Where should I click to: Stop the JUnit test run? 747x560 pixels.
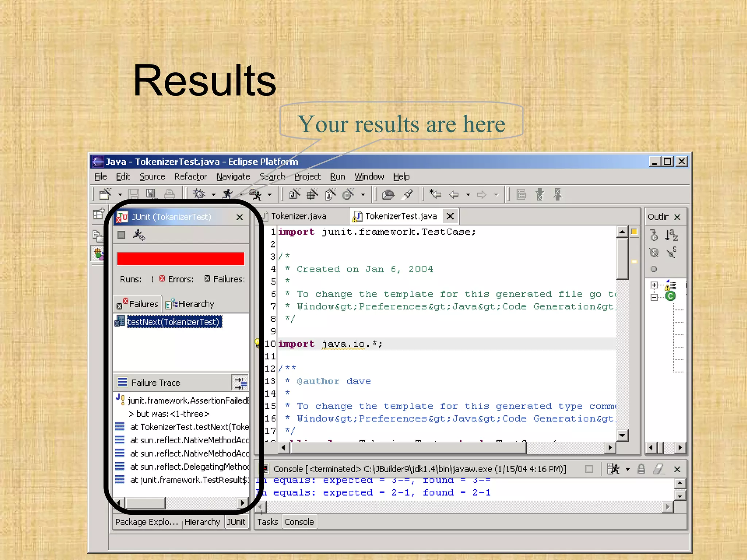121,235
